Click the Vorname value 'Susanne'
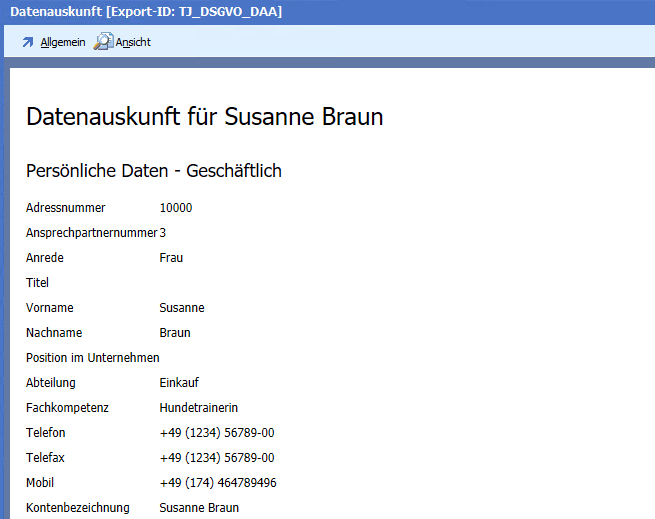 pyautogui.click(x=181, y=308)
